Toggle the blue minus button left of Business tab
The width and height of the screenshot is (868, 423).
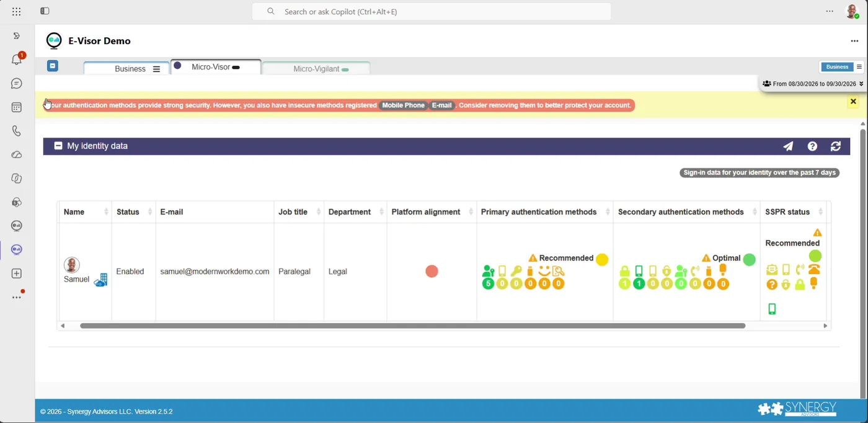pos(53,66)
